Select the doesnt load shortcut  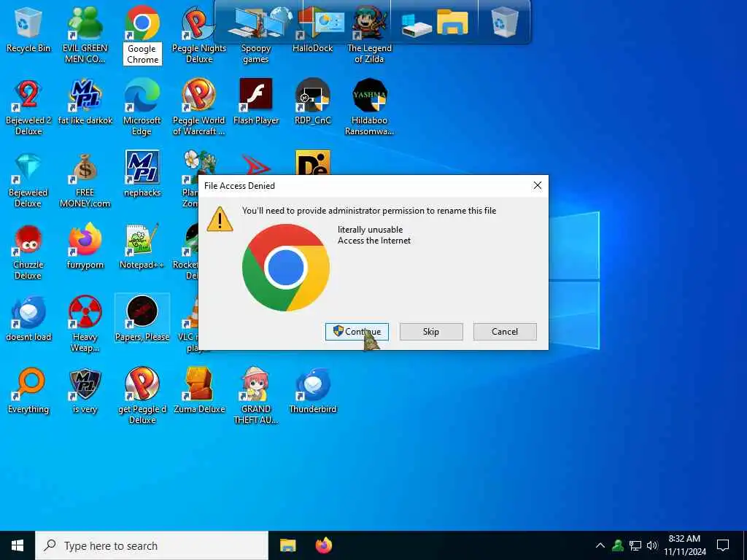pos(28,318)
